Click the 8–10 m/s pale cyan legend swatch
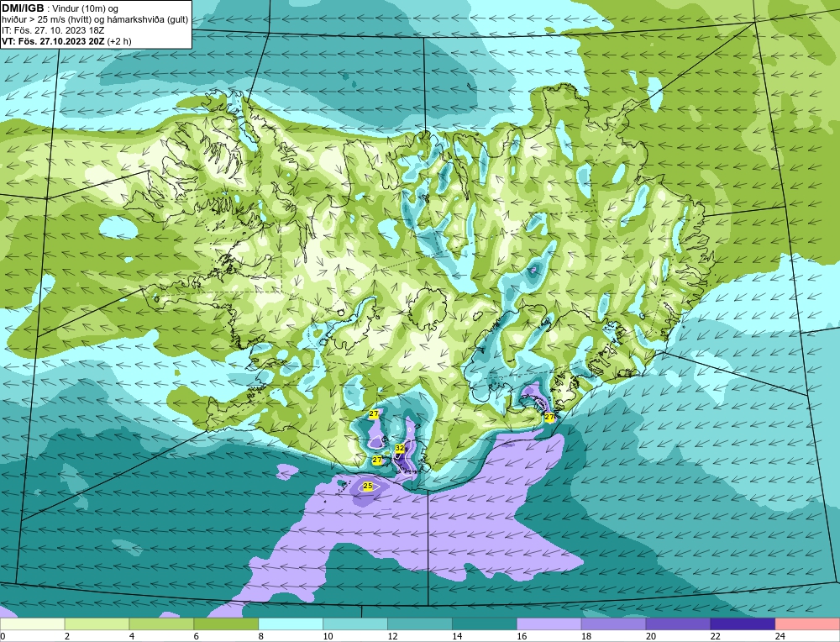Viewport: 840px width, 642px height. coord(291,624)
